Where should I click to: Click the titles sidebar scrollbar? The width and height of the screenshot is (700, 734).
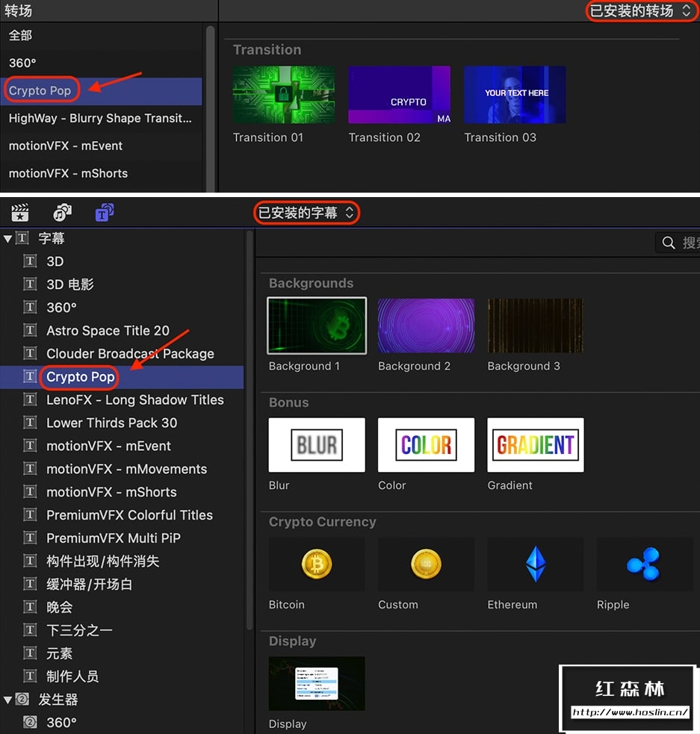250,430
